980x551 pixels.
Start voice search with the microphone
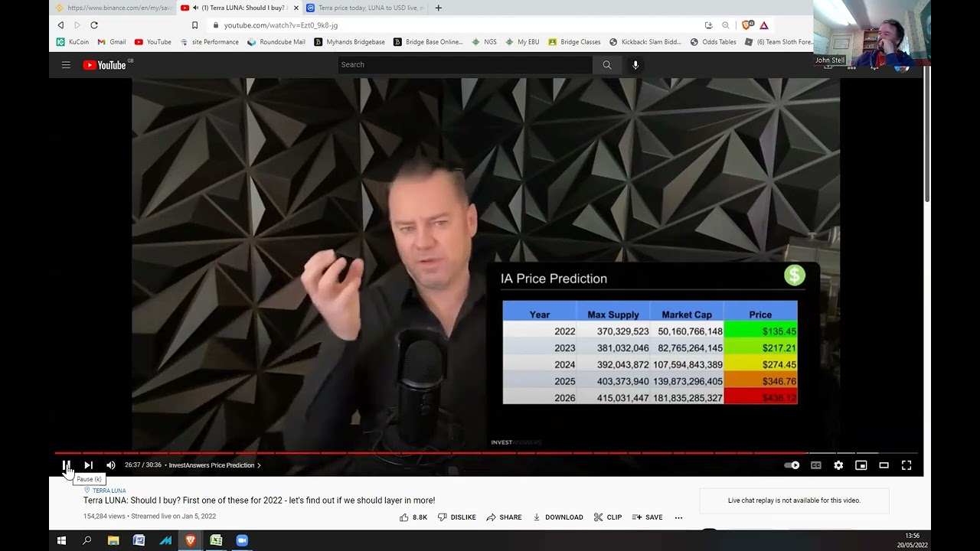coord(635,65)
